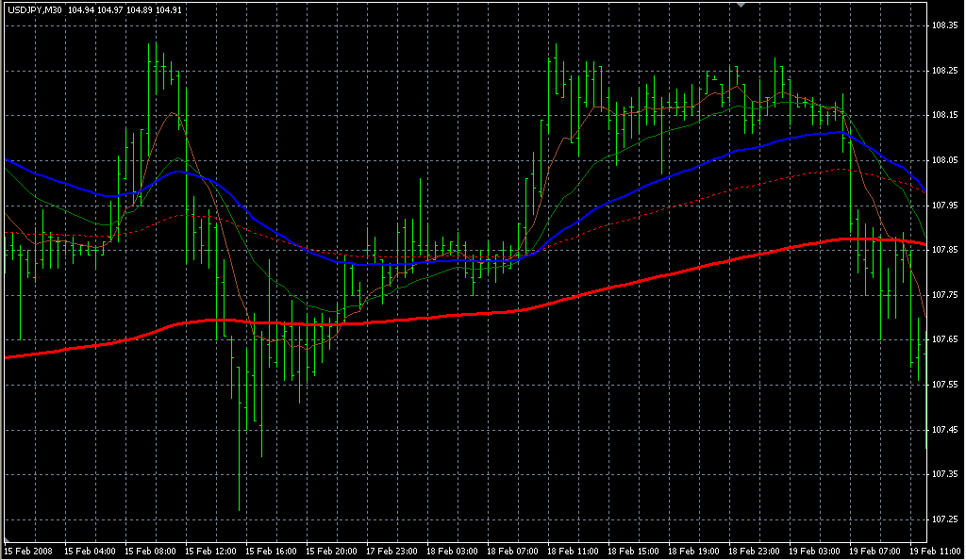Click the 18 Feb 23:00 time label
966x560 pixels.
(755, 550)
